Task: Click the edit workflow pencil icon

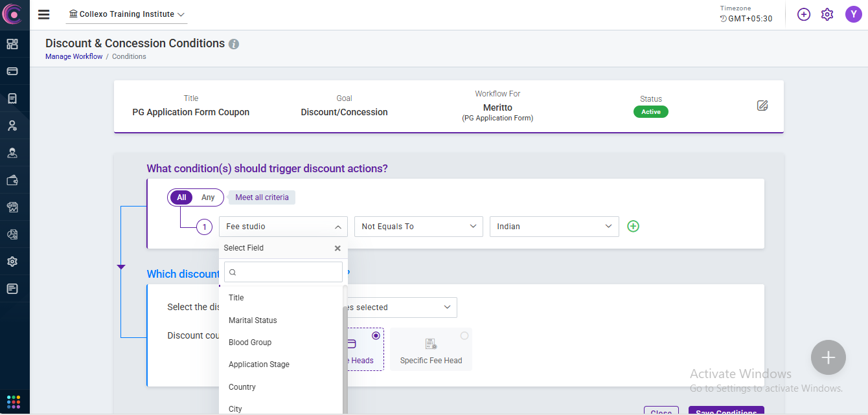Action: [x=762, y=106]
